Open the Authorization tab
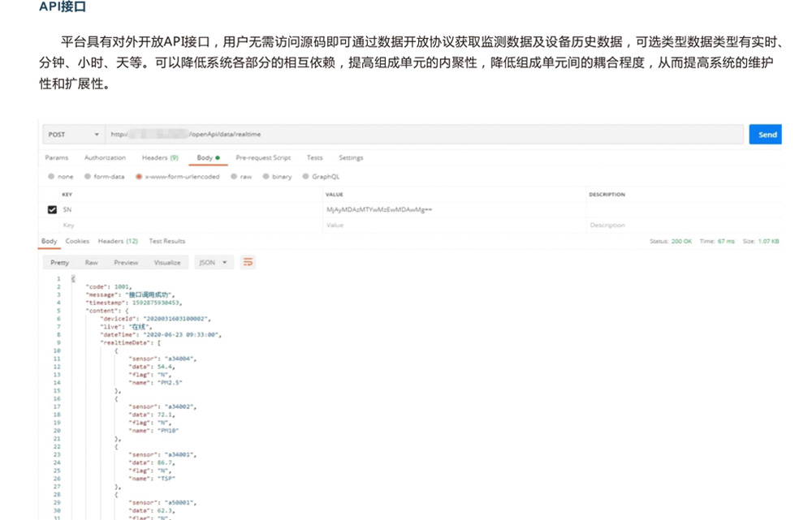This screenshot has width=812, height=520. coord(105,157)
